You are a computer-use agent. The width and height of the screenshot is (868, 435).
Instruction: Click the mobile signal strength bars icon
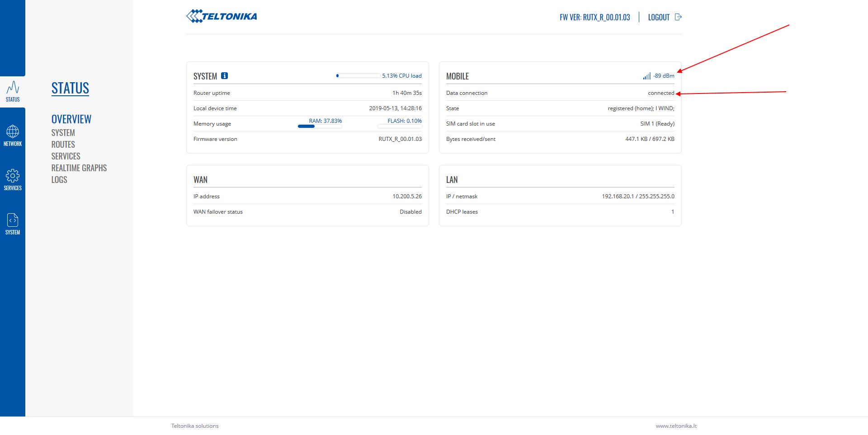(x=647, y=76)
